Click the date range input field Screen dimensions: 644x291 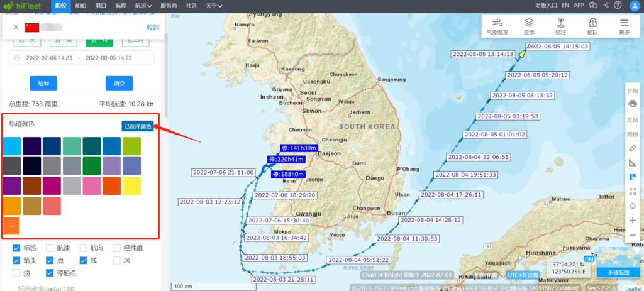82,58
